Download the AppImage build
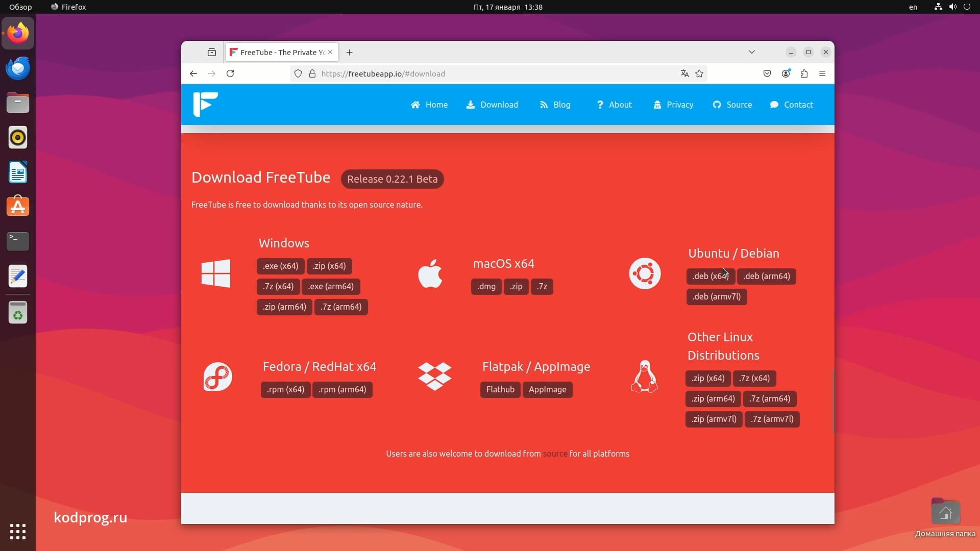 [x=548, y=389]
